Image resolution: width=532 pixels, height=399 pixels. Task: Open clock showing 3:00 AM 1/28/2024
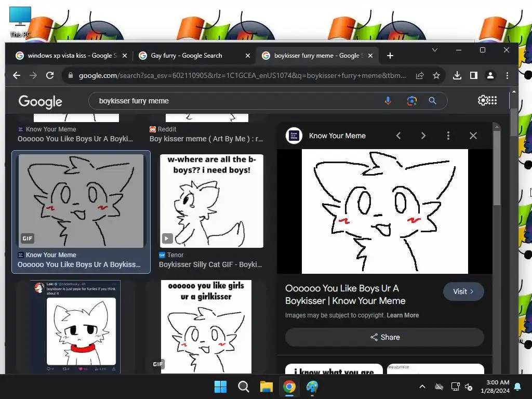pos(495,387)
